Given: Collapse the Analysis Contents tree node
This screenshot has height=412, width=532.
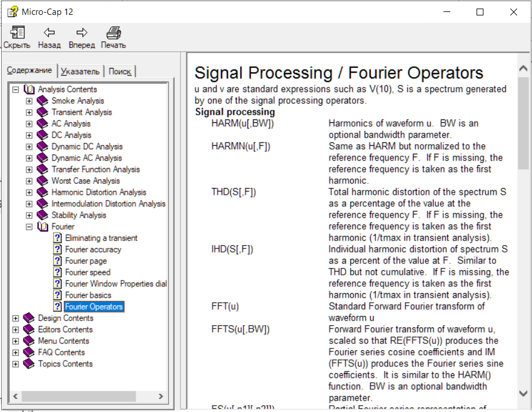Looking at the screenshot, I should click(15, 90).
